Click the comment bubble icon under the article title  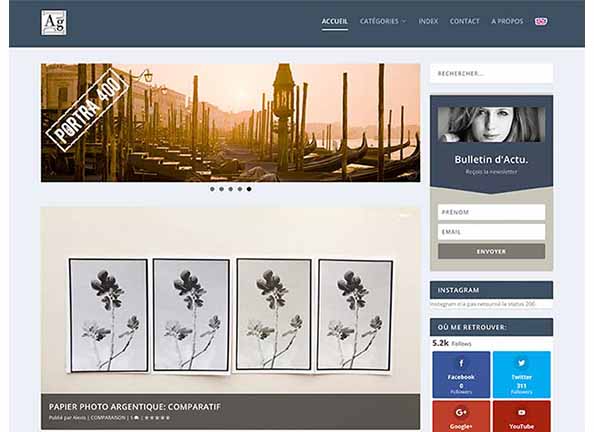136,418
